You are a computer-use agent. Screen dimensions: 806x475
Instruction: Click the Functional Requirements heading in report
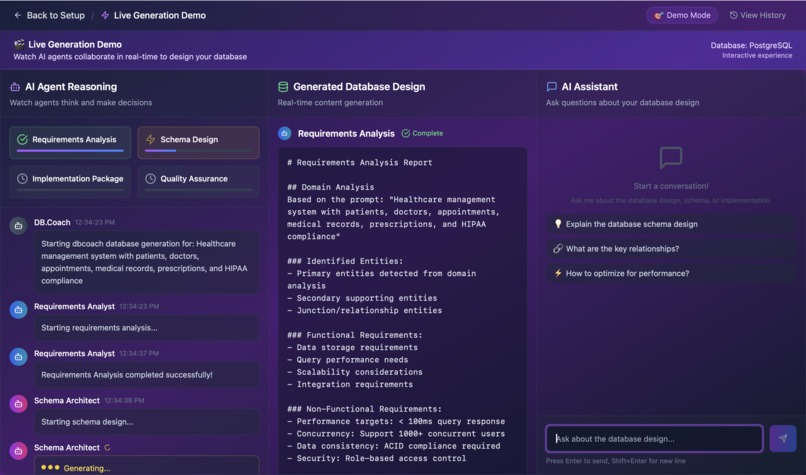pyautogui.click(x=355, y=335)
